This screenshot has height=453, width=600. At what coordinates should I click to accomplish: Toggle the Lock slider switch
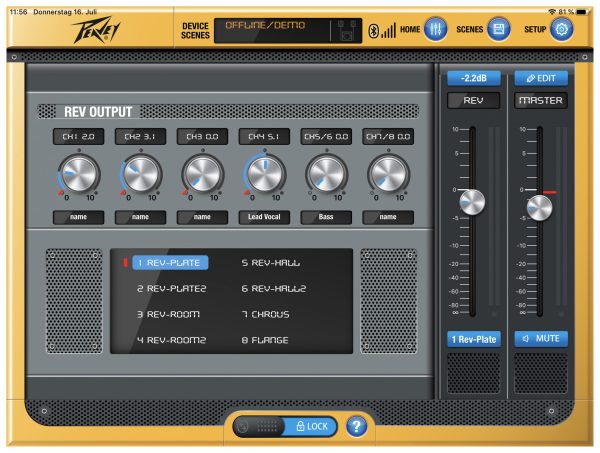click(285, 426)
